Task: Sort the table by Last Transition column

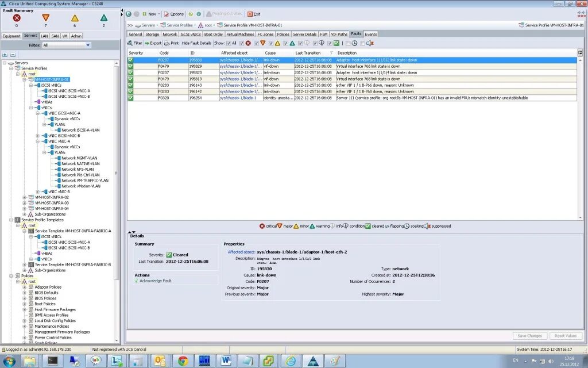Action: [314, 53]
